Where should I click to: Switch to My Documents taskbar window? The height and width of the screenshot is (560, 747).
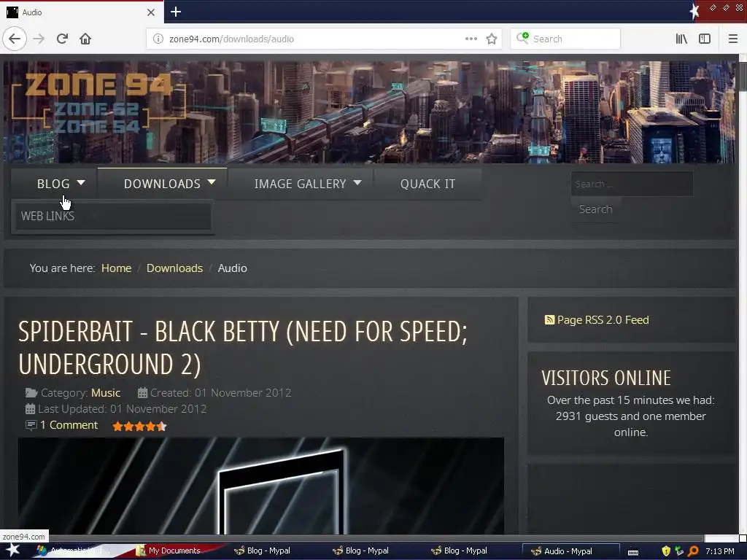(174, 551)
